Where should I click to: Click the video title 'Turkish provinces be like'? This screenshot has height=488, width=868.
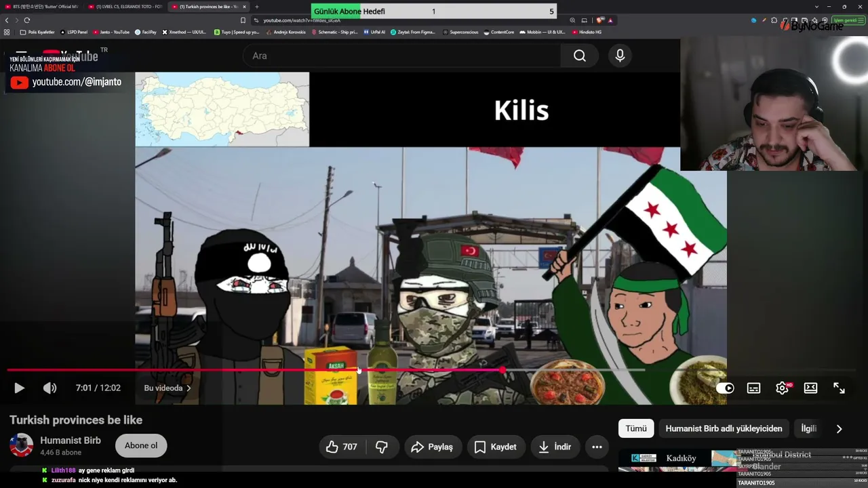click(76, 420)
